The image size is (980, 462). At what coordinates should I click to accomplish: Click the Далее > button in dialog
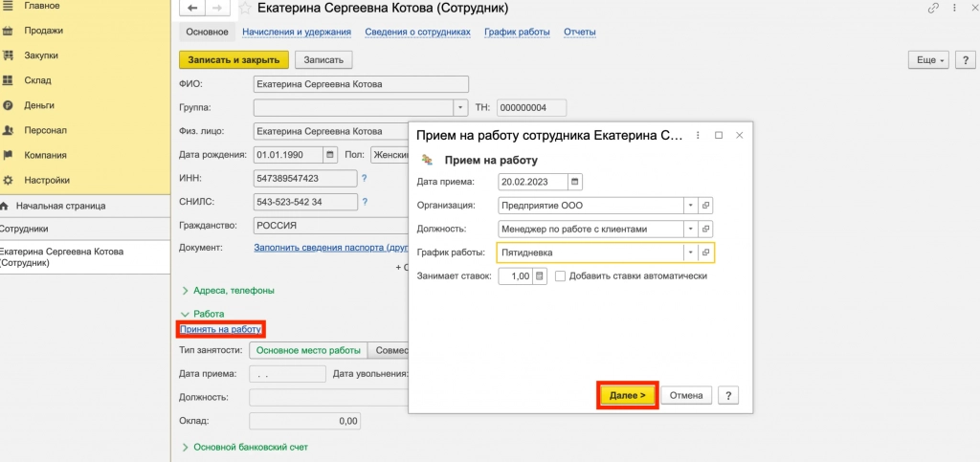tap(628, 395)
